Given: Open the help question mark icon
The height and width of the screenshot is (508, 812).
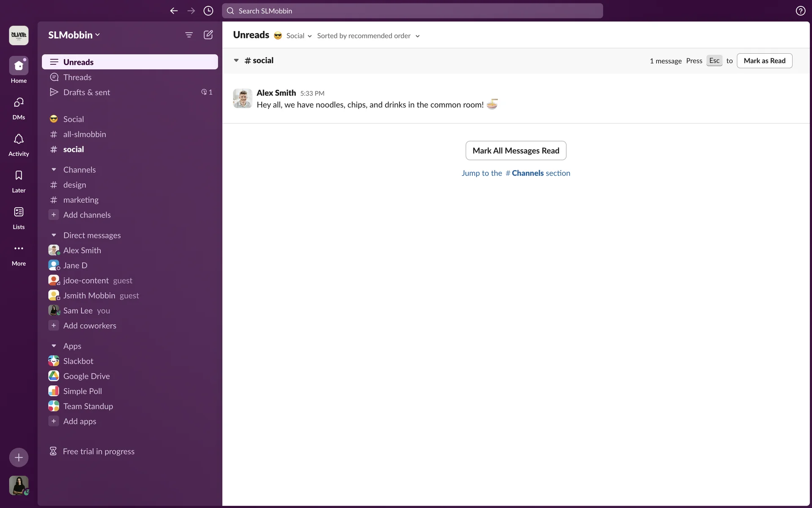Looking at the screenshot, I should click(800, 11).
